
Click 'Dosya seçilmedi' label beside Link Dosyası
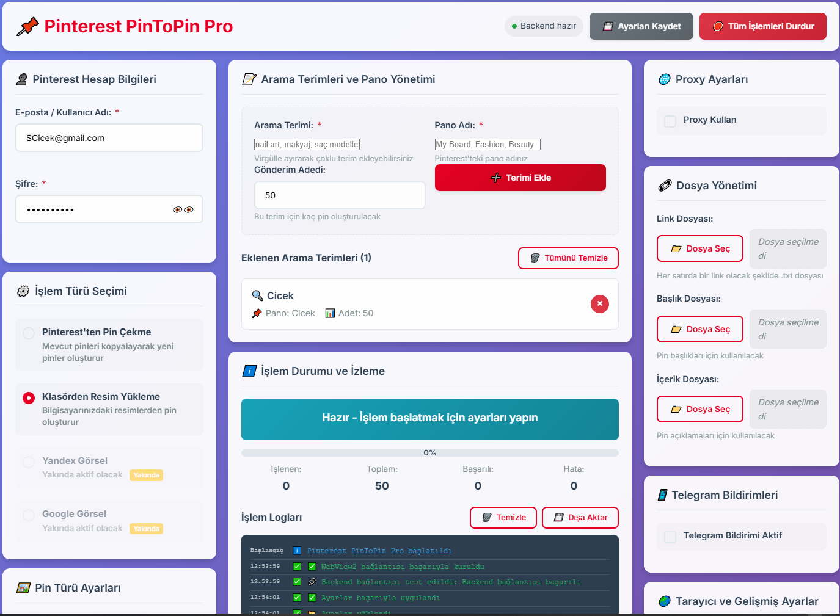point(788,248)
